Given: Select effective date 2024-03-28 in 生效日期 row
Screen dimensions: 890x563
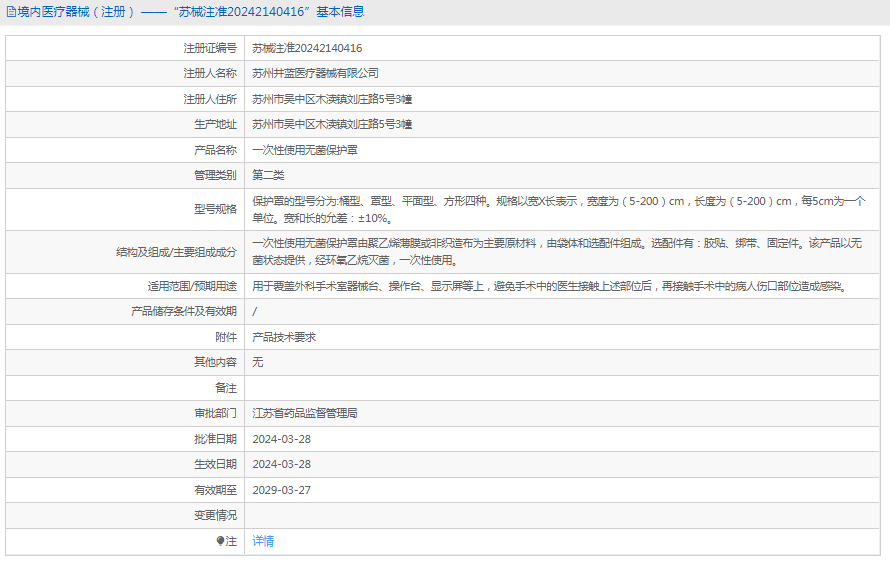Looking at the screenshot, I should click(282, 464).
